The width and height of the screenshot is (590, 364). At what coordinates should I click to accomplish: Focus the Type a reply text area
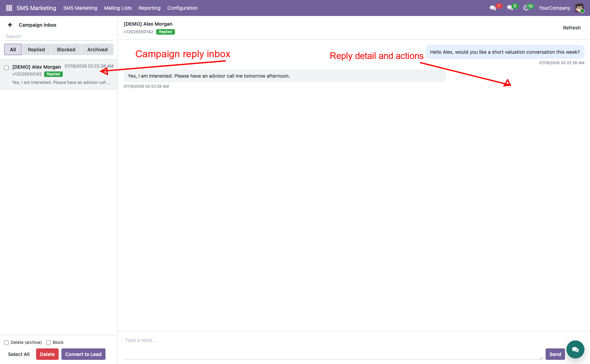coord(333,347)
